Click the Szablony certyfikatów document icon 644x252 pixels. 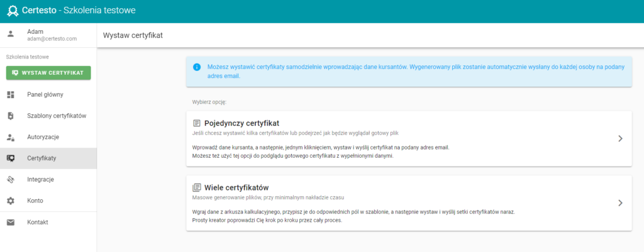[x=11, y=116]
